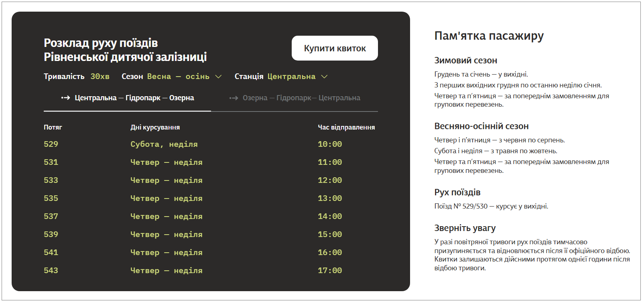Click train number 529

pos(51,144)
